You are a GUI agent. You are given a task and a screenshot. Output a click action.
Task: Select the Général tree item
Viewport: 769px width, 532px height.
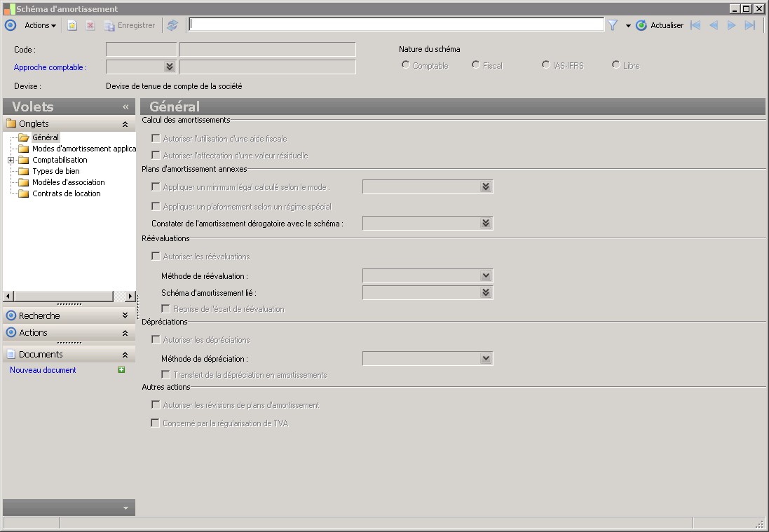pyautogui.click(x=46, y=138)
